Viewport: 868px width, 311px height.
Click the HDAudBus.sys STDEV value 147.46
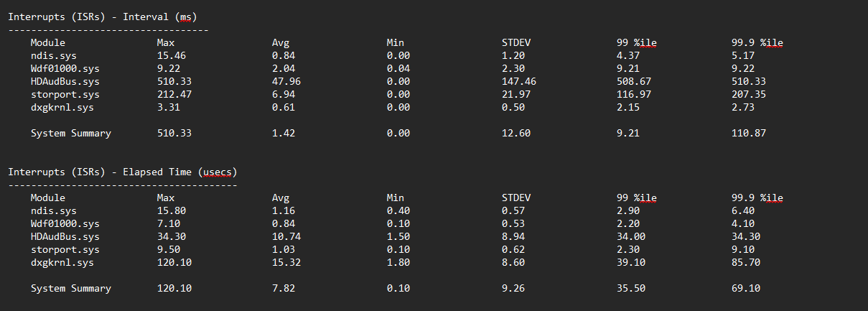point(518,81)
